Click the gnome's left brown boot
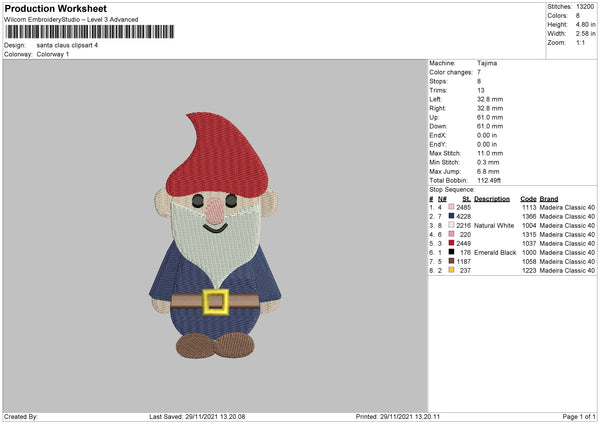Image resolution: width=600 pixels, height=424 pixels. 194,345
